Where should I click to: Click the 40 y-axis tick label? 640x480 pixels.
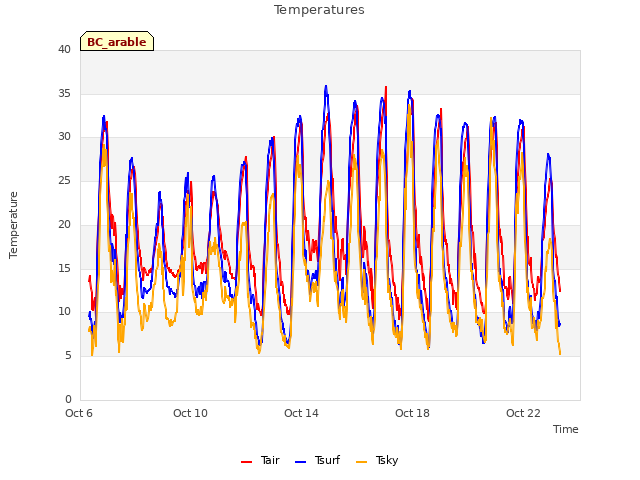[64, 49]
